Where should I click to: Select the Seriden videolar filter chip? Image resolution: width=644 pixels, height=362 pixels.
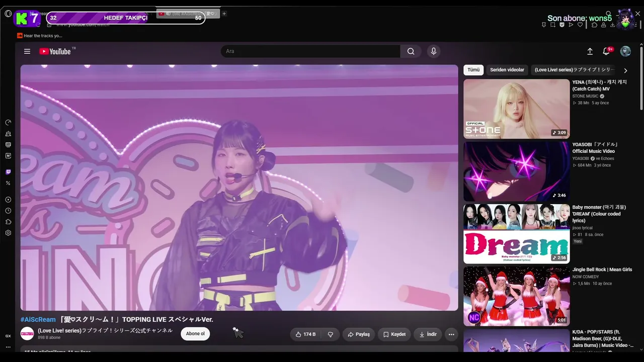point(507,70)
